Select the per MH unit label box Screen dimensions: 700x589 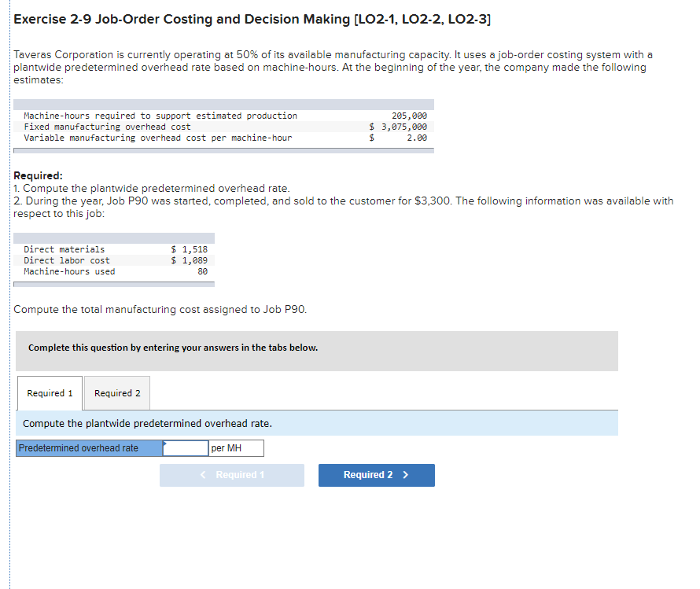tap(236, 447)
